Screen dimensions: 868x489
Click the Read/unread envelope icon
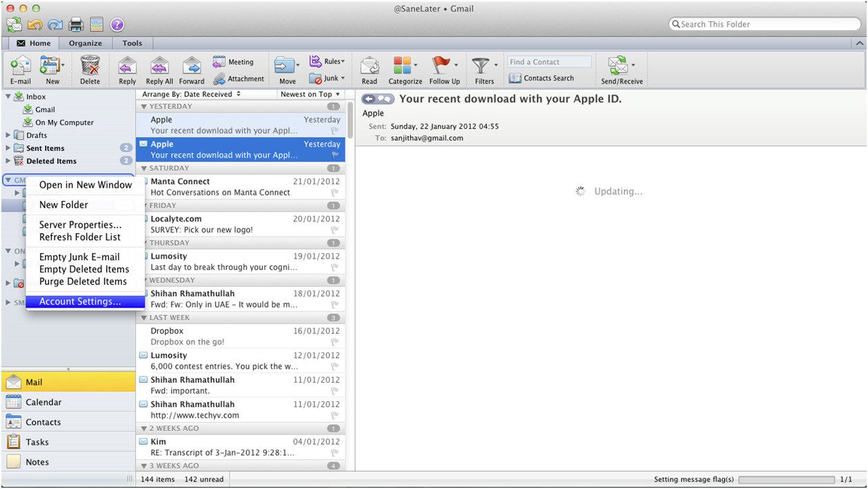pos(370,66)
